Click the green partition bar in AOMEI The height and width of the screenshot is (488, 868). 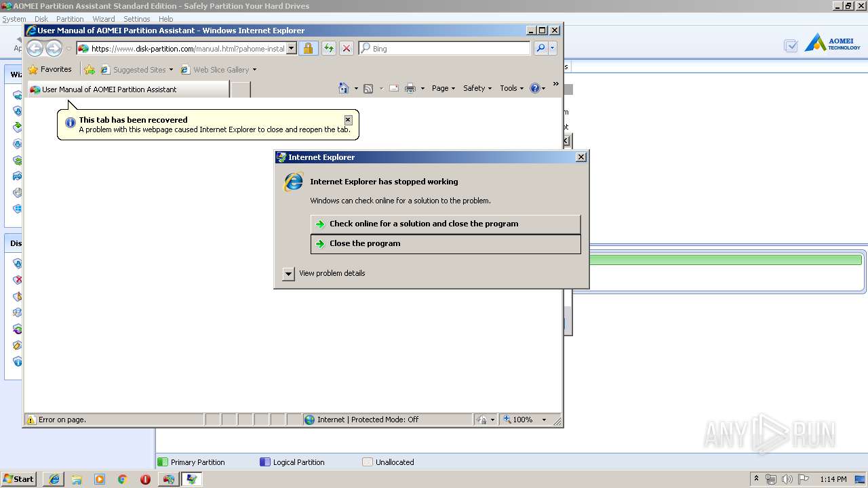726,260
